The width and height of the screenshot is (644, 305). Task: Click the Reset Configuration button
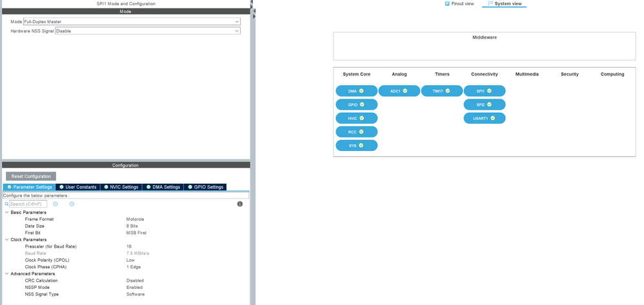31,177
